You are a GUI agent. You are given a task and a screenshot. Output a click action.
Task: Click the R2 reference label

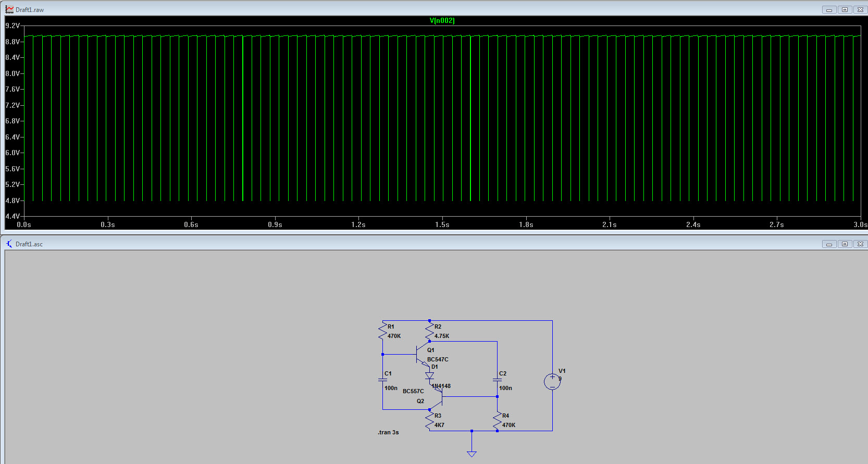pyautogui.click(x=438, y=327)
